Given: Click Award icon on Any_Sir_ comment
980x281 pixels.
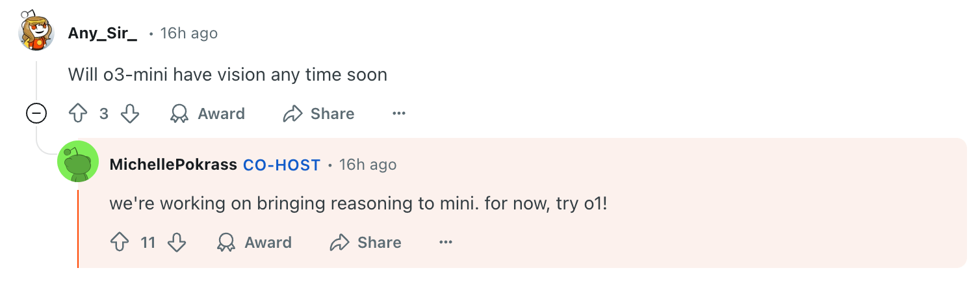Looking at the screenshot, I should coord(179,114).
